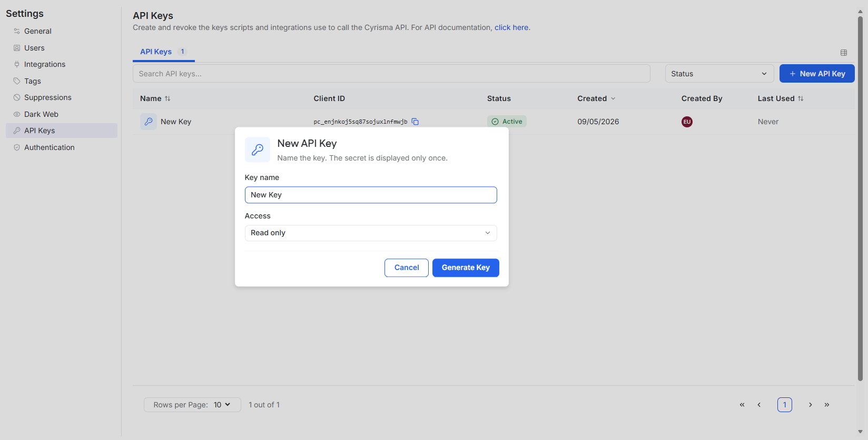The width and height of the screenshot is (868, 440).
Task: Open Users settings
Action: [62, 48]
